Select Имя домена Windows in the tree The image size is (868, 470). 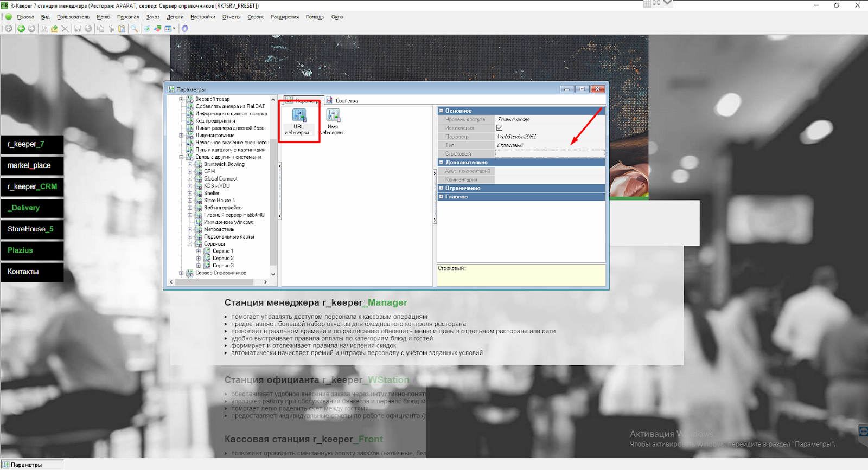(x=228, y=222)
